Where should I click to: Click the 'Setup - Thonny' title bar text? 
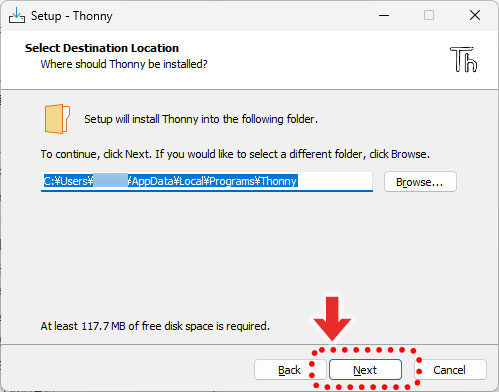[x=72, y=16]
